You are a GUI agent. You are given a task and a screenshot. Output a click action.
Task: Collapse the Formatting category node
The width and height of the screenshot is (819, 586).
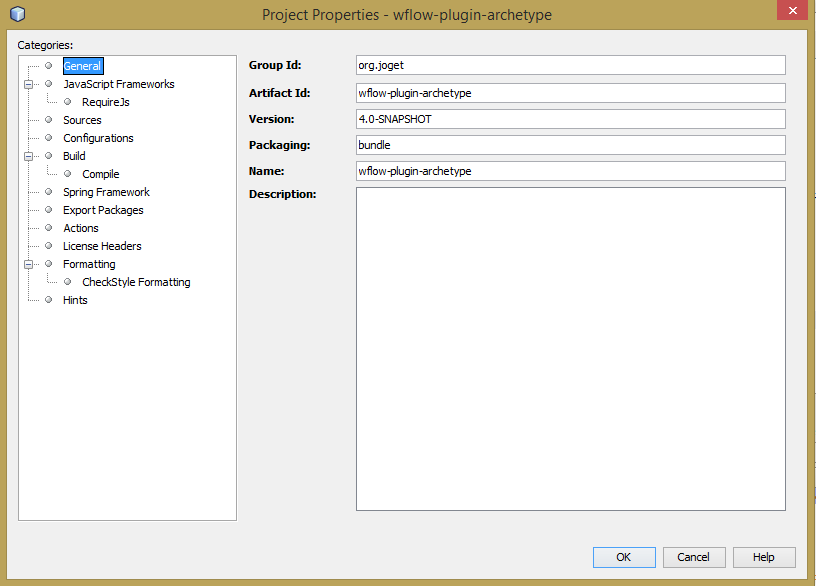pyautogui.click(x=29, y=264)
